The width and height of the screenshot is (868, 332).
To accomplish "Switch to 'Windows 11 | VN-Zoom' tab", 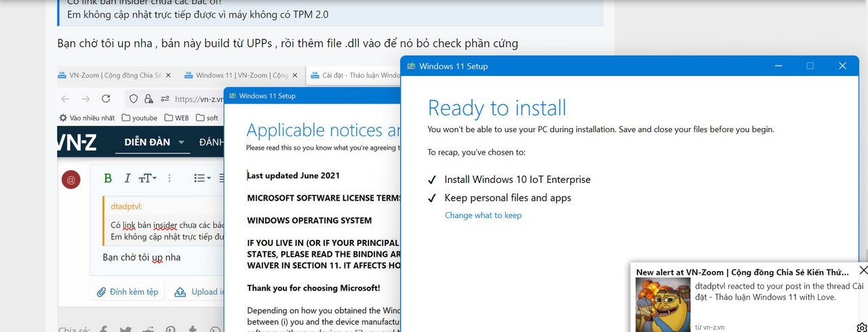I will [241, 75].
